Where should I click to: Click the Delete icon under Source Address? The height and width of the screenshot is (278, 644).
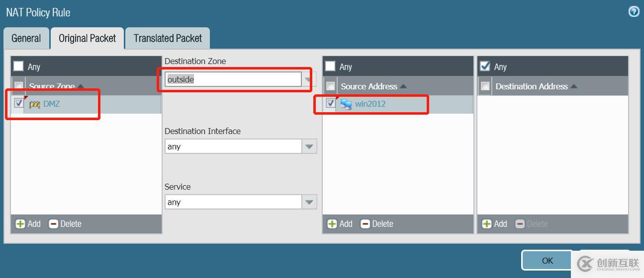(366, 224)
